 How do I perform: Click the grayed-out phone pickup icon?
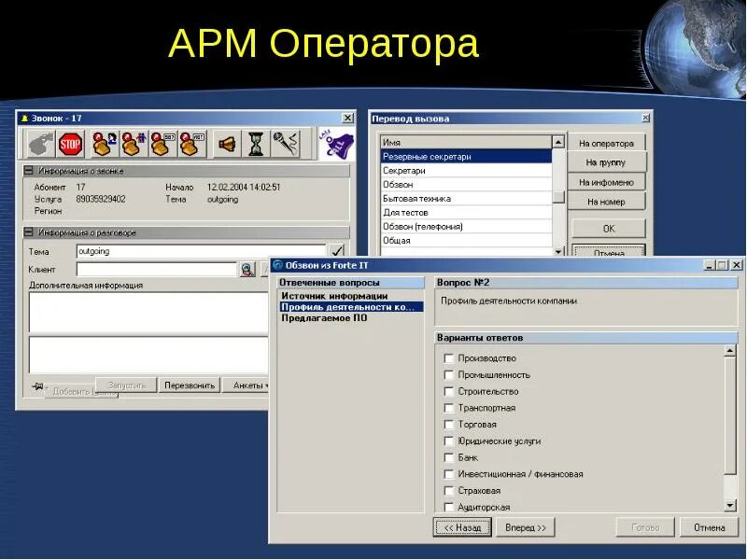point(40,144)
